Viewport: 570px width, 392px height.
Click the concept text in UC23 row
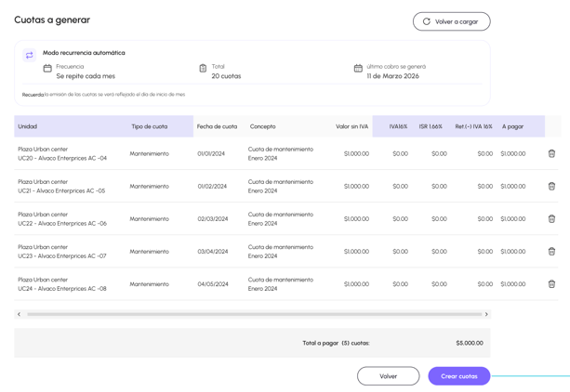281,252
